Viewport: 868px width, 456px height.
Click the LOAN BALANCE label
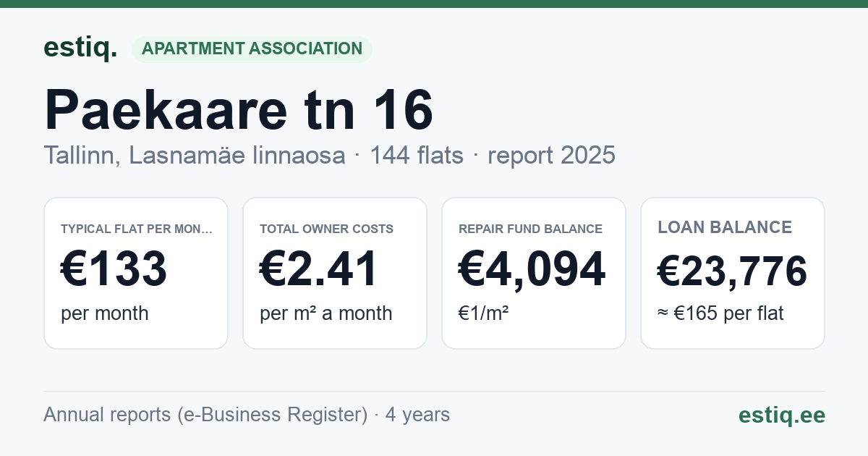click(725, 227)
